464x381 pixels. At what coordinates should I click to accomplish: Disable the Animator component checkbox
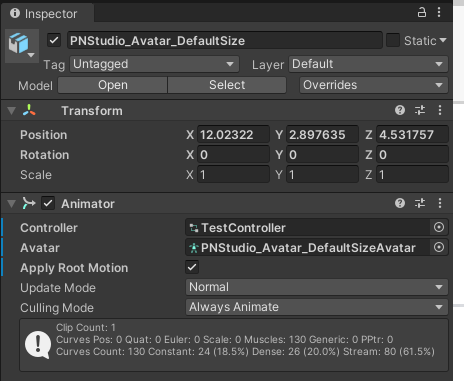click(48, 203)
